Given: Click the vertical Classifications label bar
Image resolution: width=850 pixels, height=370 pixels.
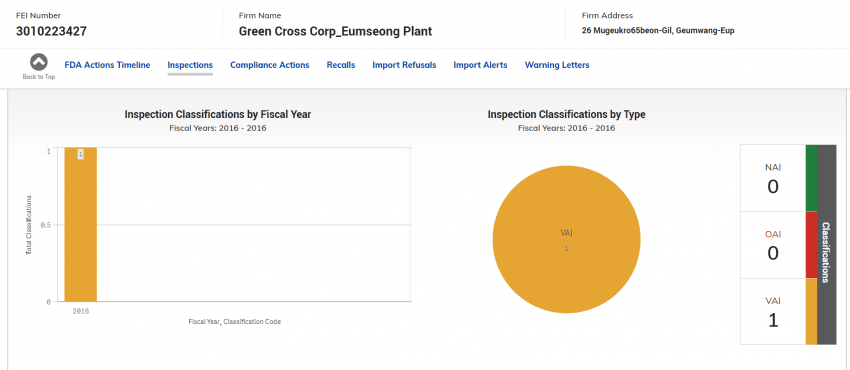Looking at the screenshot, I should 826,244.
